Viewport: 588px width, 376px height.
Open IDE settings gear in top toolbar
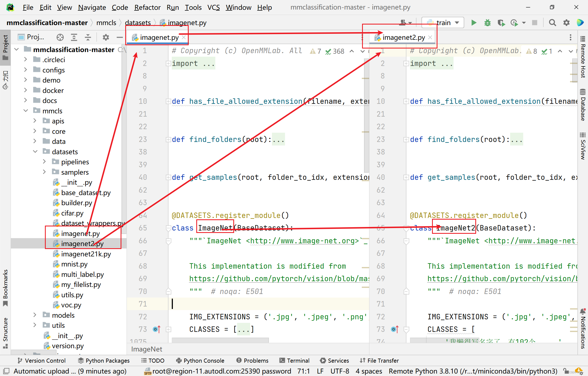566,23
